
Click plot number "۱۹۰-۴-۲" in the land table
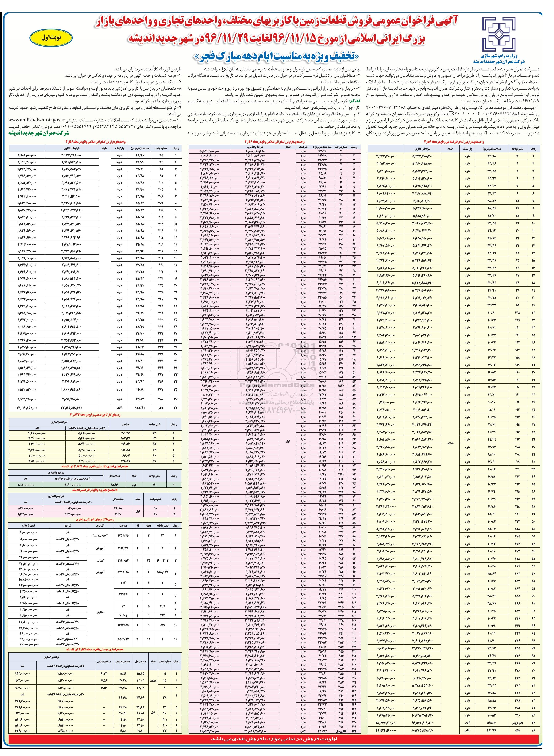(163, 560)
